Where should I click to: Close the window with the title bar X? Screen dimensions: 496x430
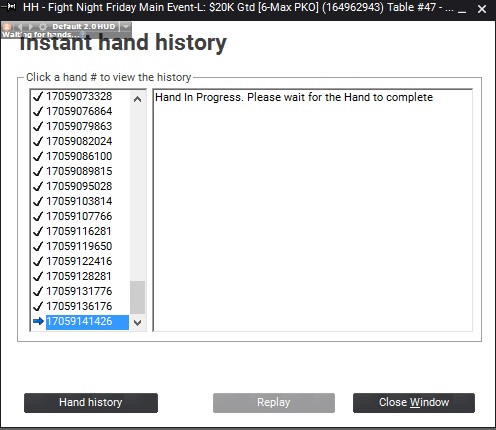coord(482,9)
